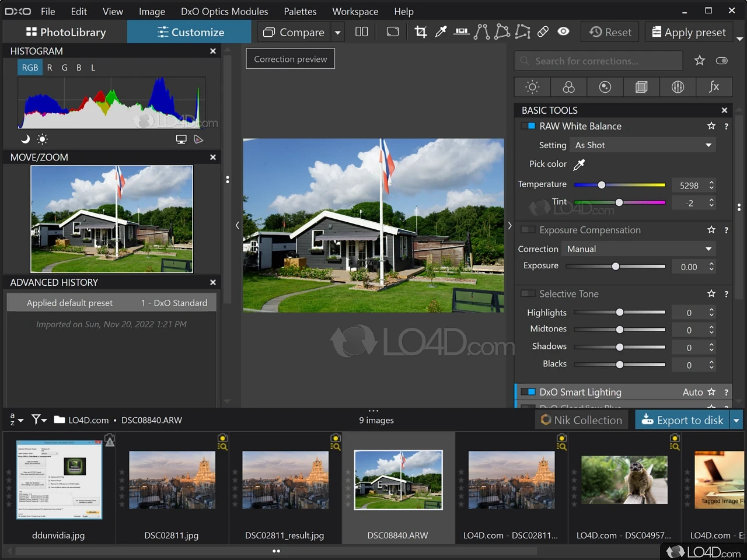Show the B histogram channel
747x560 pixels.
pyautogui.click(x=79, y=68)
